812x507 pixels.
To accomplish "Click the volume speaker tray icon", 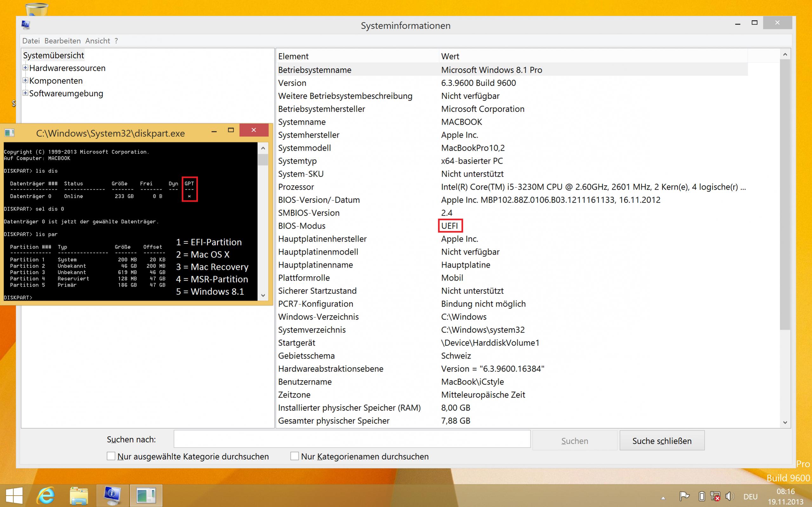I will [729, 496].
